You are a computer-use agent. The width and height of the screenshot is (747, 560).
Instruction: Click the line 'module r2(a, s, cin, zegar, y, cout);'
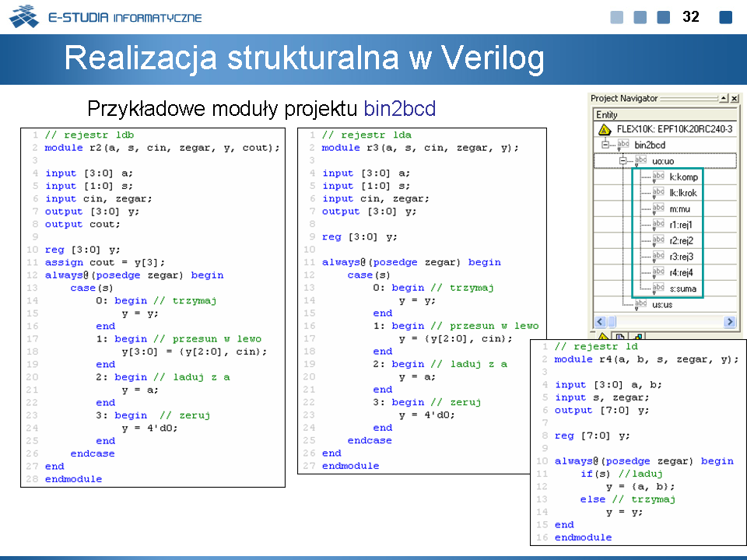(x=162, y=148)
